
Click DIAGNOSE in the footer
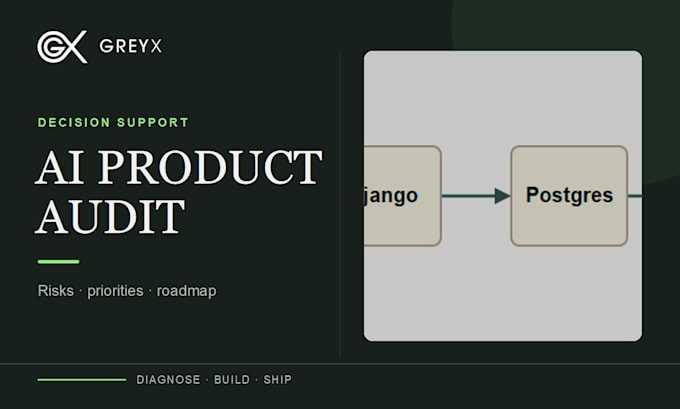(168, 380)
